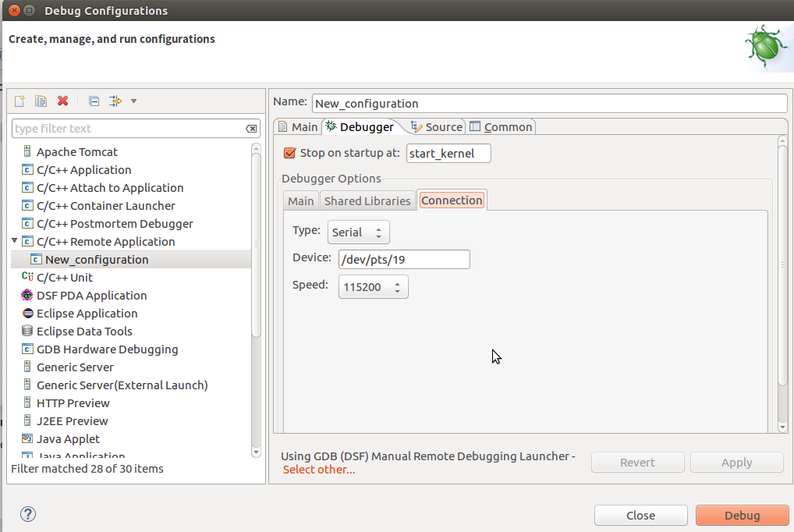Click the Revert button
This screenshot has width=794, height=532.
637,463
